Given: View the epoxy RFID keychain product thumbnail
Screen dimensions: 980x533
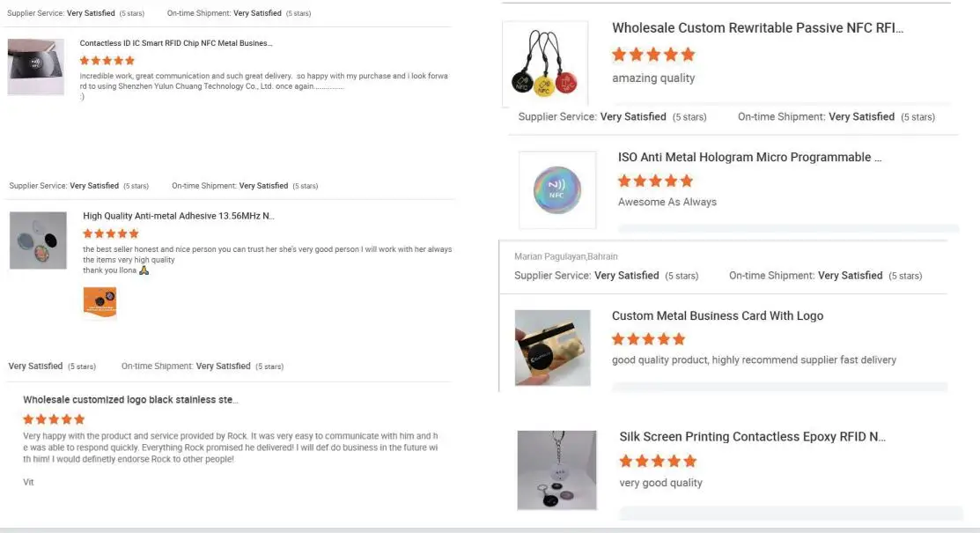Looking at the screenshot, I should click(556, 470).
